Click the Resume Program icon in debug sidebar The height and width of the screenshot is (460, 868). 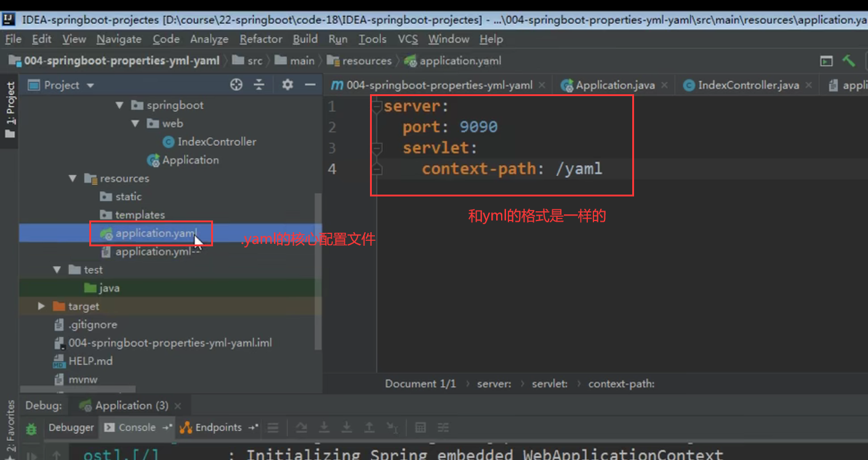(31, 456)
